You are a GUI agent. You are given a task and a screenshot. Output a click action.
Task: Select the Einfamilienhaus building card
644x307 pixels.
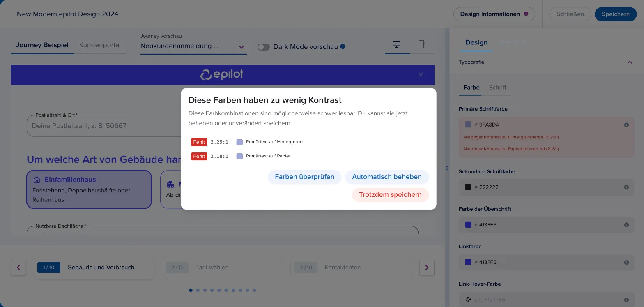click(x=89, y=189)
